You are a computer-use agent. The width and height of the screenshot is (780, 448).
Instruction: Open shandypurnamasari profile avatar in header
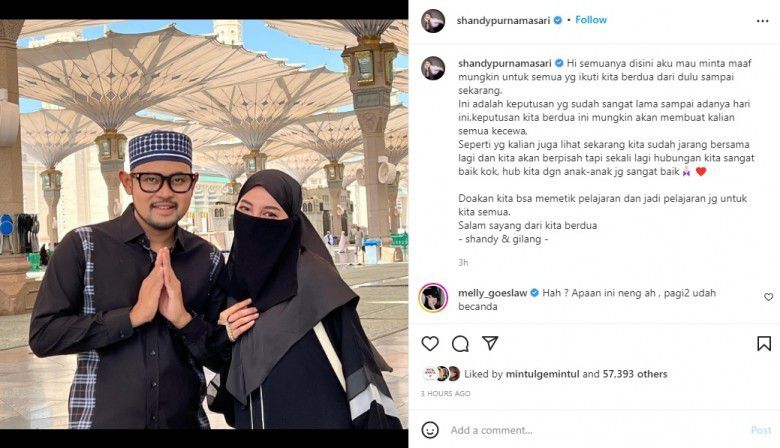pyautogui.click(x=433, y=21)
